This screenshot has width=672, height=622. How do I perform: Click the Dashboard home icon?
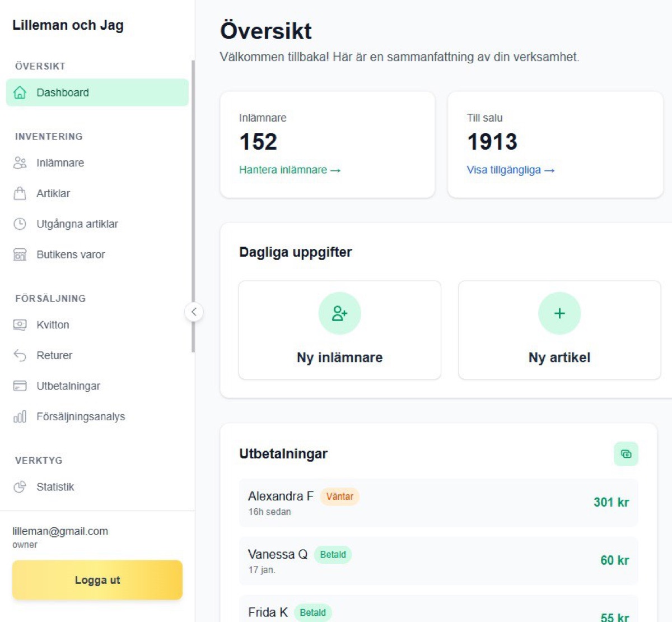(20, 92)
